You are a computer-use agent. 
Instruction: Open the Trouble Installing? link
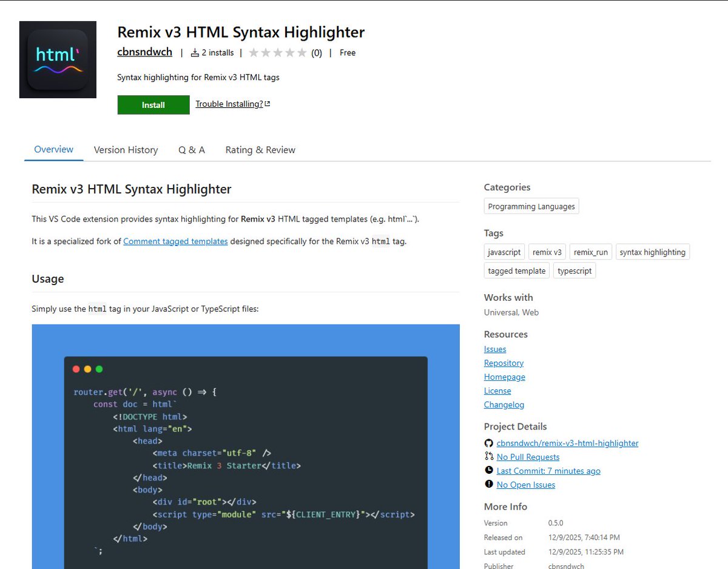tap(229, 104)
